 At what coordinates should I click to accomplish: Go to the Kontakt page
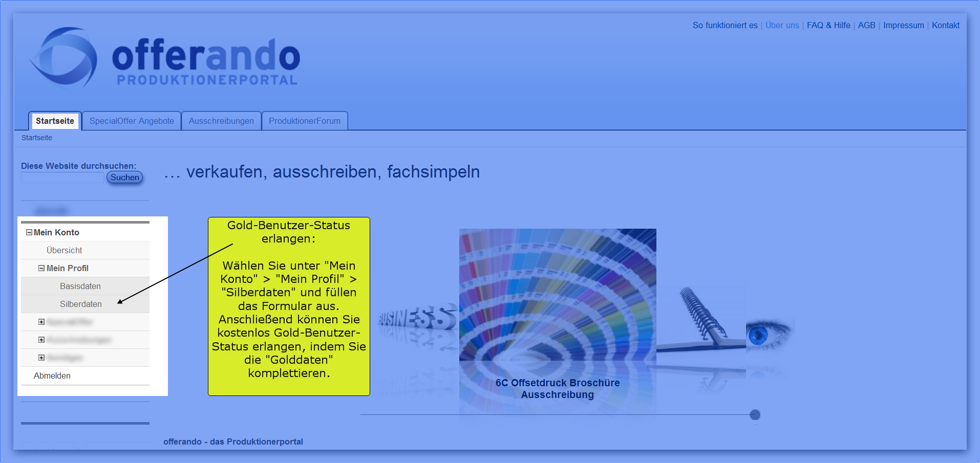coord(945,25)
